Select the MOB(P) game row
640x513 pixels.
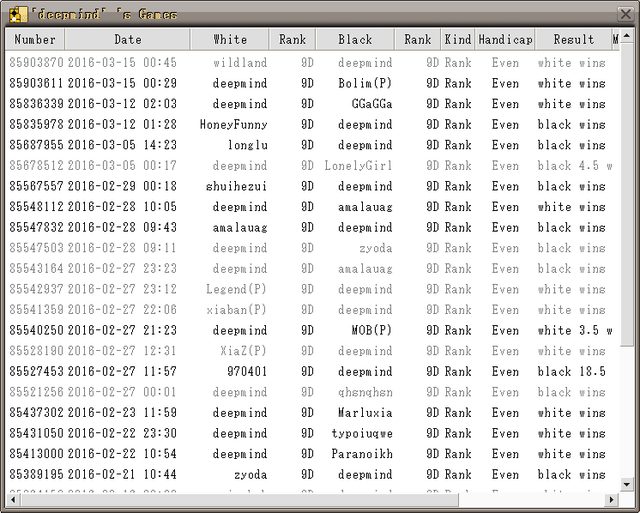pyautogui.click(x=312, y=330)
